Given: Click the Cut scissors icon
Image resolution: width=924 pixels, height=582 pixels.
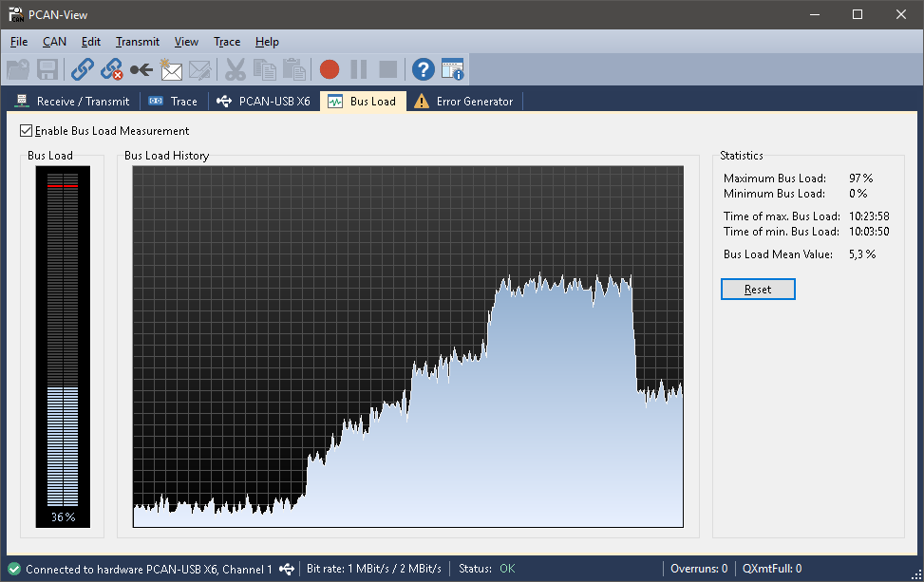Looking at the screenshot, I should [236, 69].
